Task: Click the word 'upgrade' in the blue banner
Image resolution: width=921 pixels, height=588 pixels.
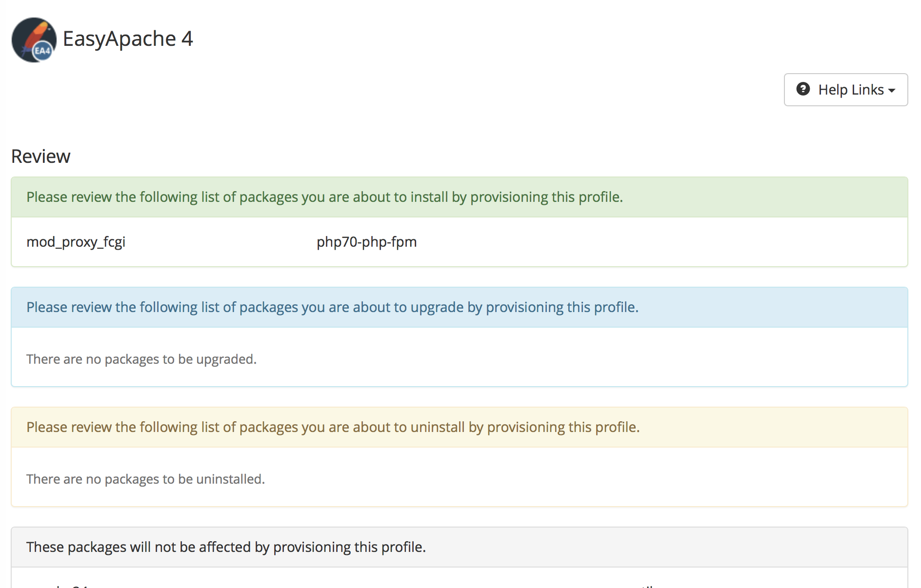Action: point(437,307)
